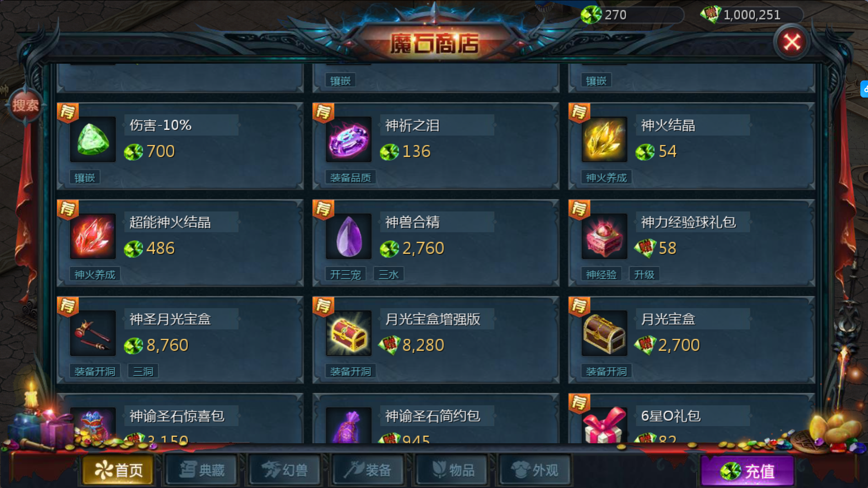Click the 开三宠 tag under 神兽合精
The height and width of the screenshot is (488, 868).
click(x=345, y=274)
